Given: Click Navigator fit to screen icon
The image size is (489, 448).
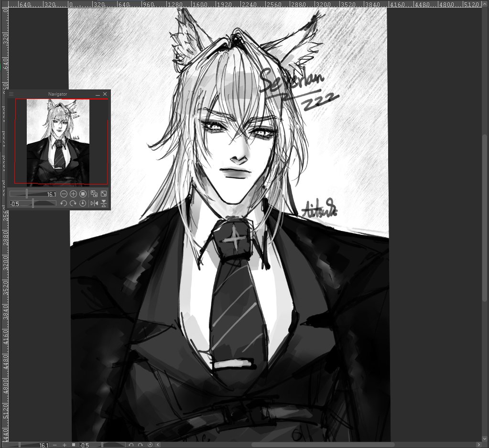Looking at the screenshot, I should pos(94,194).
